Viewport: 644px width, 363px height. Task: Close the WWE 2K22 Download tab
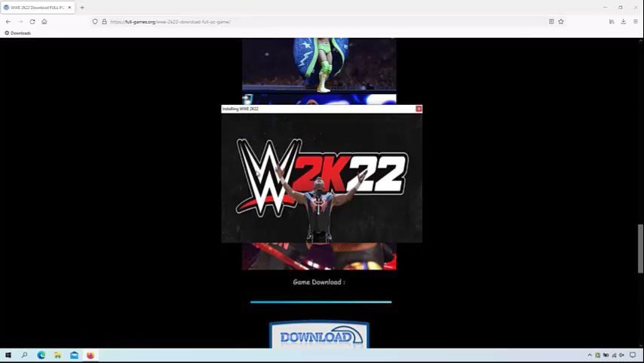point(69,8)
